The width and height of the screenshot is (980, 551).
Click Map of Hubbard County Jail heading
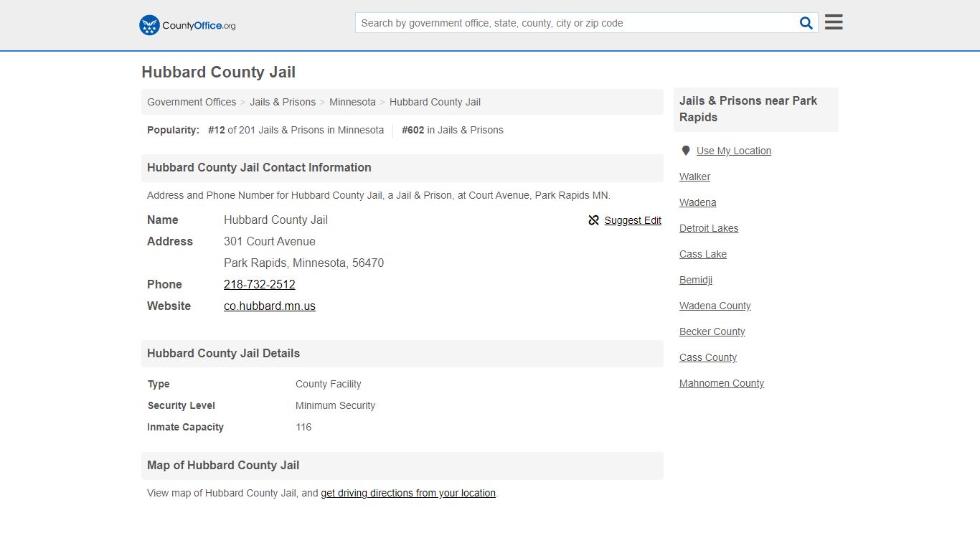pyautogui.click(x=223, y=465)
